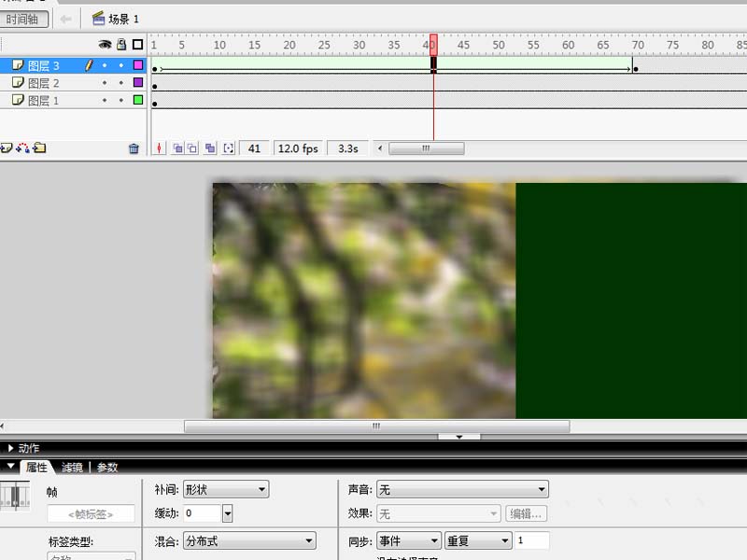Switch to the 参数 tab
The width and height of the screenshot is (747, 560).
click(107, 468)
